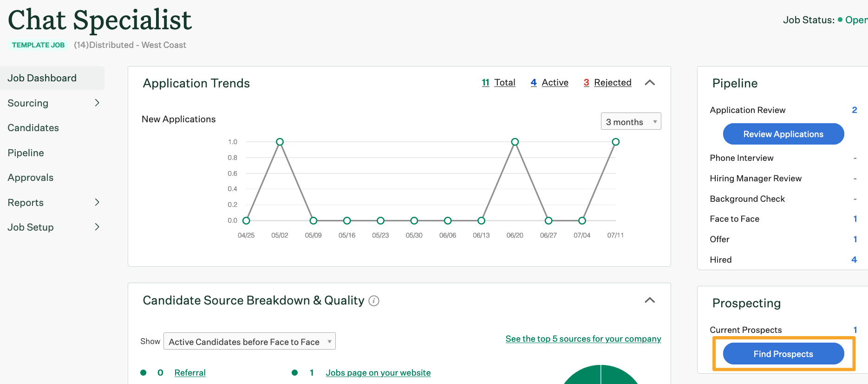The image size is (868, 384).
Task: Select Approvals in the sidebar
Action: (31, 178)
